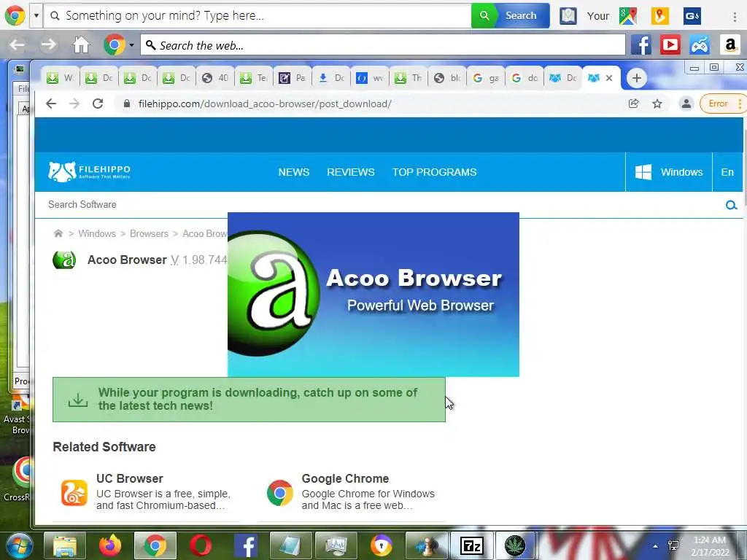Open the NEWS menu item
The height and width of the screenshot is (560, 747).
pyautogui.click(x=294, y=172)
